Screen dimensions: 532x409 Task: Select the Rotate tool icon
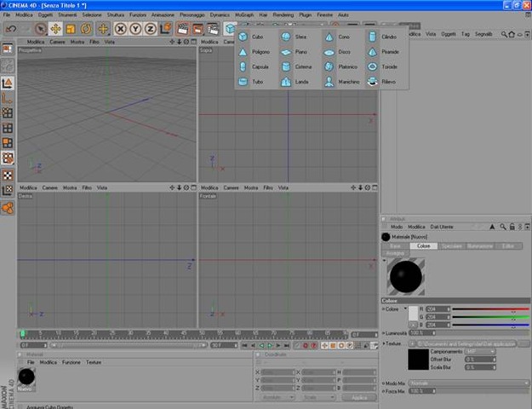pyautogui.click(x=86, y=29)
